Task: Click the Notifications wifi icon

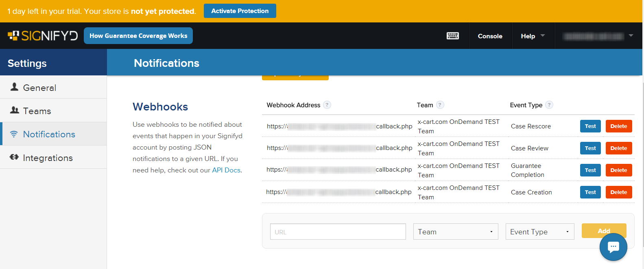Action: 14,134
